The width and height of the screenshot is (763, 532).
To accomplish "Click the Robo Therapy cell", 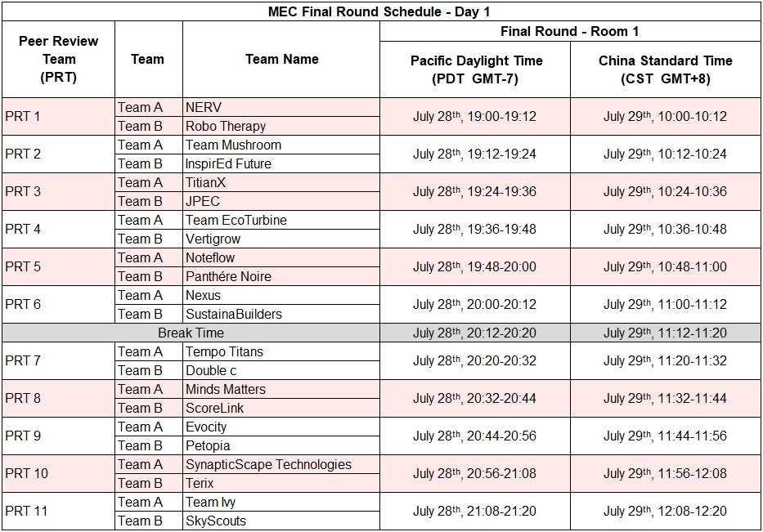I will pyautogui.click(x=226, y=126).
